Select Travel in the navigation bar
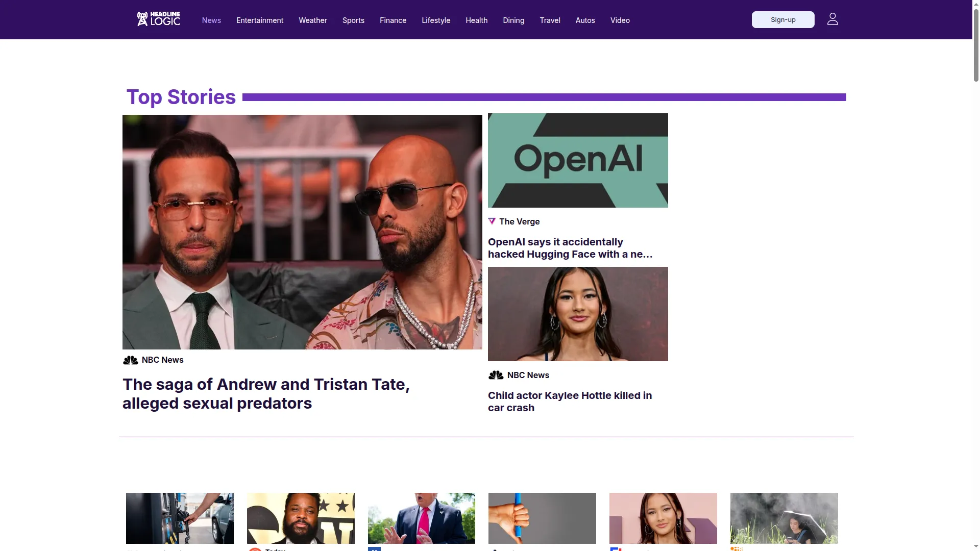 pos(550,20)
